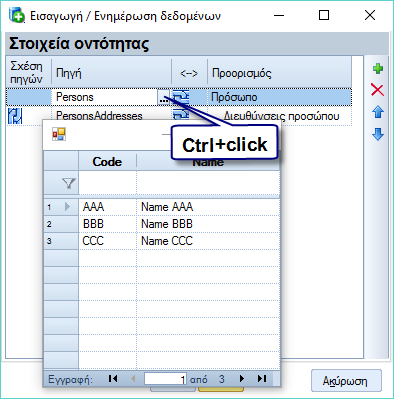
Task: Select row header number 3
Action: point(61,241)
